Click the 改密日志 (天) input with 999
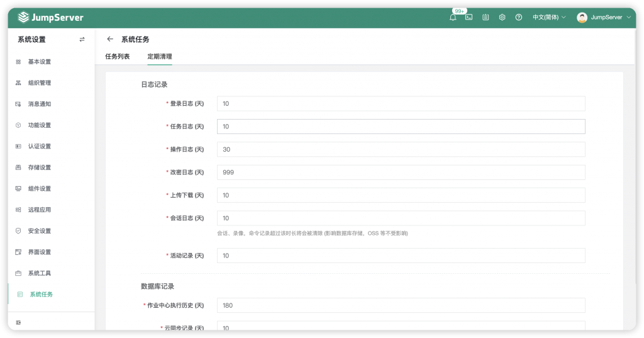644x338 pixels. 401,172
